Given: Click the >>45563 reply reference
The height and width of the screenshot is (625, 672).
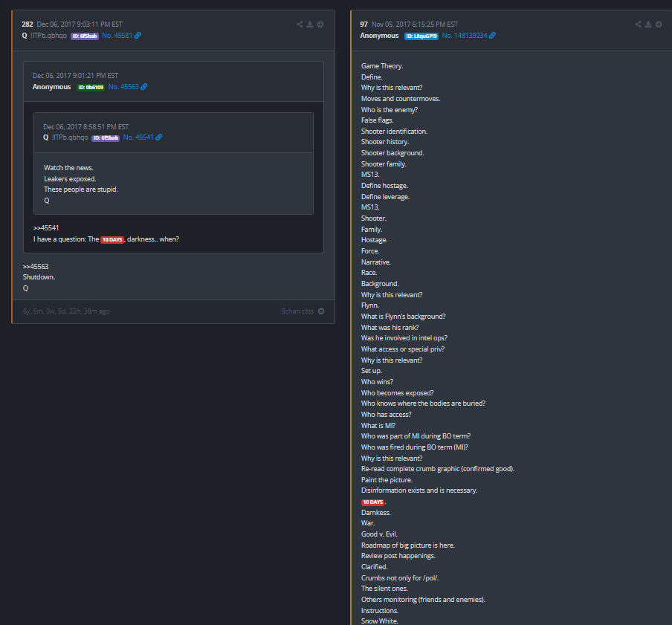Looking at the screenshot, I should (x=36, y=267).
